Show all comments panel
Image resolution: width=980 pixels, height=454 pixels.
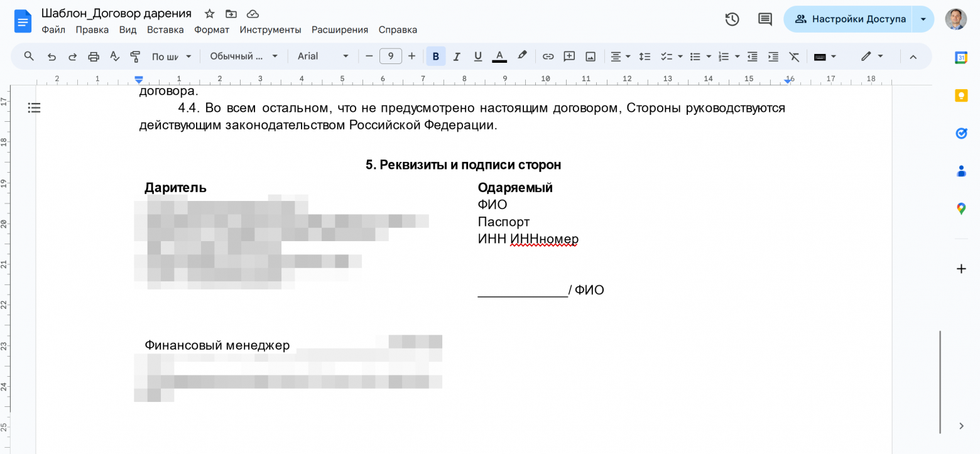click(765, 19)
